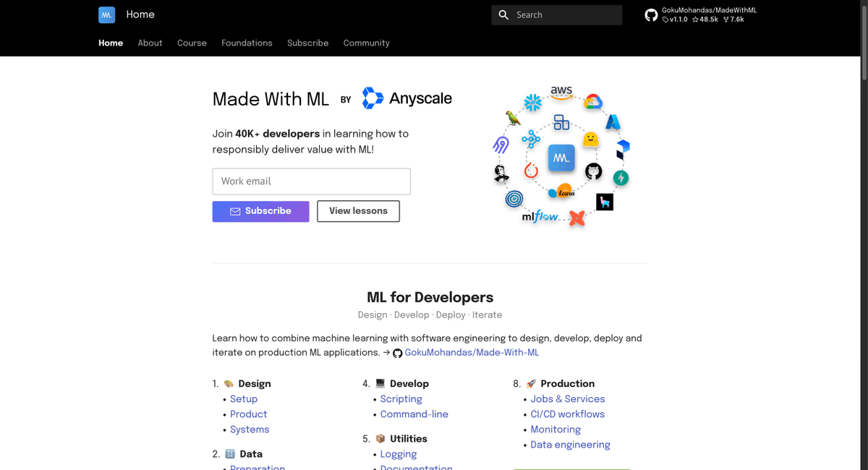This screenshot has height=470, width=868.
Task: Click the Made With ML header logo
Action: coord(107,14)
